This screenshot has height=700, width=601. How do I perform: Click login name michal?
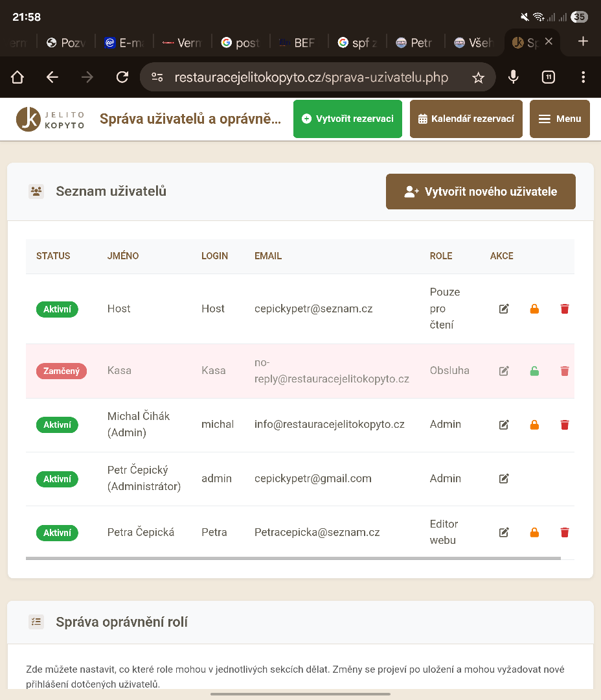click(x=218, y=424)
